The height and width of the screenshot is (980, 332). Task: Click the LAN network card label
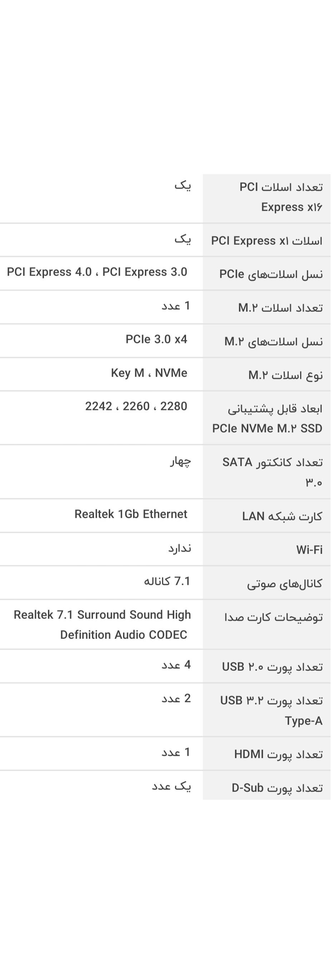[282, 516]
